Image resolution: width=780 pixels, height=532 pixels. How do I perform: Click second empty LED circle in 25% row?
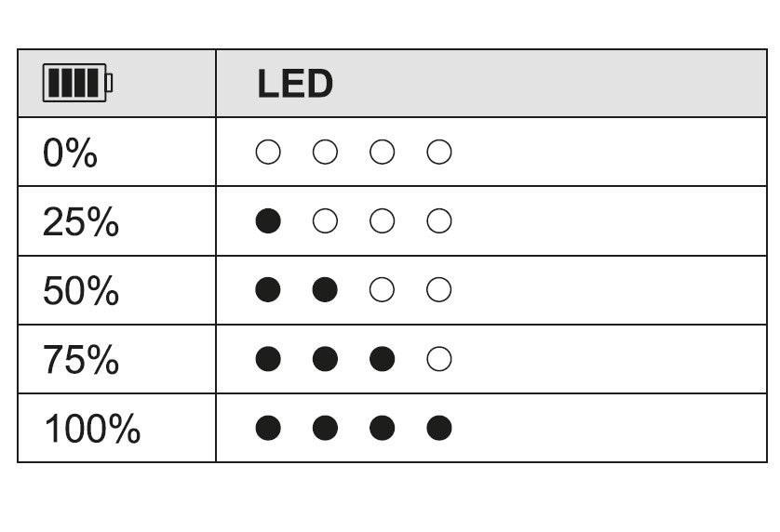(382, 220)
